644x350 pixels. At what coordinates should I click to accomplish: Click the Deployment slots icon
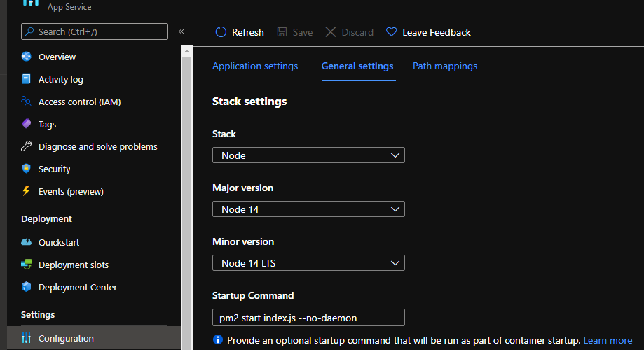[x=27, y=265]
